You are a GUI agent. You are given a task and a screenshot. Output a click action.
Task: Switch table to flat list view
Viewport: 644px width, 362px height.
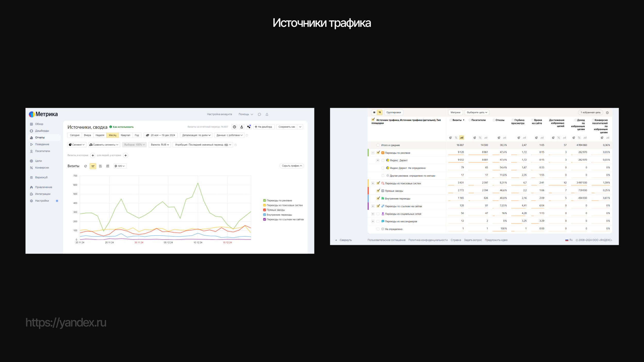pos(374,113)
